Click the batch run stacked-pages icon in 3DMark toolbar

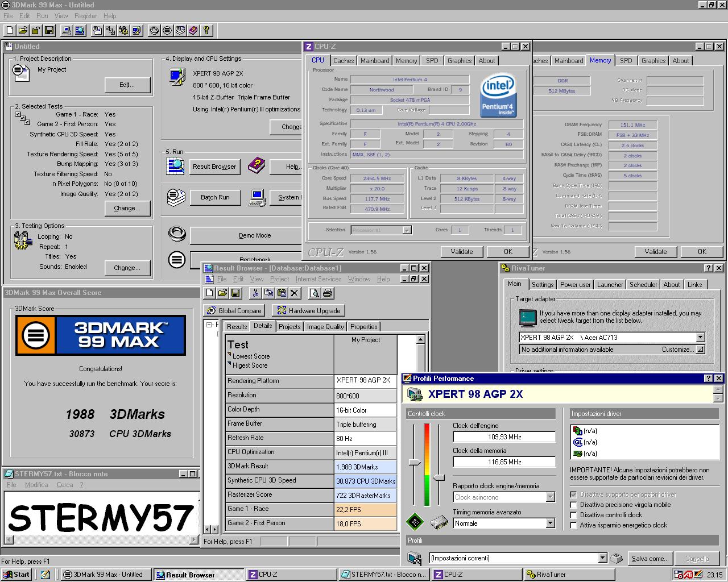click(180, 30)
